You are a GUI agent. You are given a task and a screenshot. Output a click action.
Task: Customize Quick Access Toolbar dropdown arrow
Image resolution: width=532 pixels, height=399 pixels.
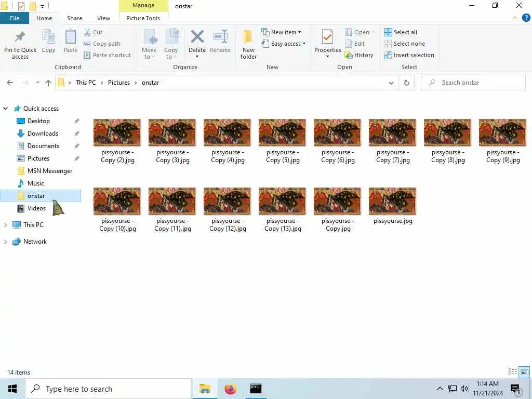click(x=43, y=6)
